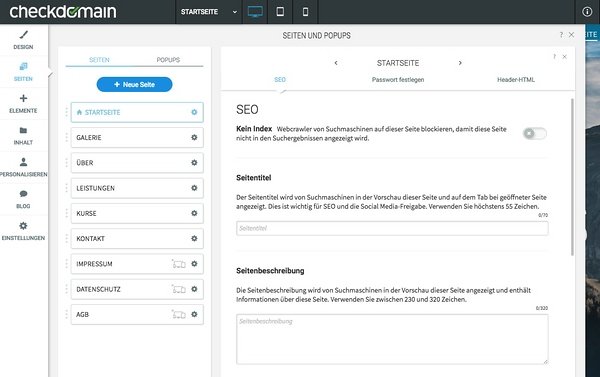The height and width of the screenshot is (377, 600).
Task: Open settings gear for AGB page
Action: pyautogui.click(x=194, y=314)
